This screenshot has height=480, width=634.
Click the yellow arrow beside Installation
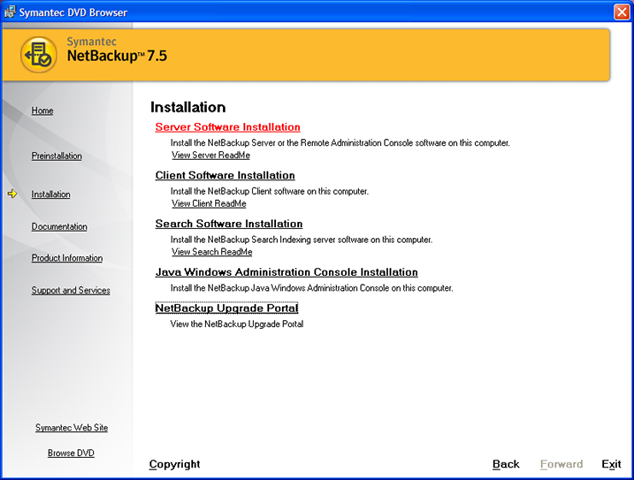click(x=12, y=194)
